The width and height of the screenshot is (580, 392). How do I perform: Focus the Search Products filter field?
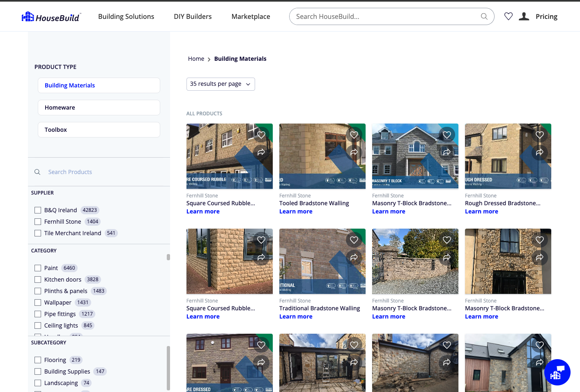(x=99, y=172)
